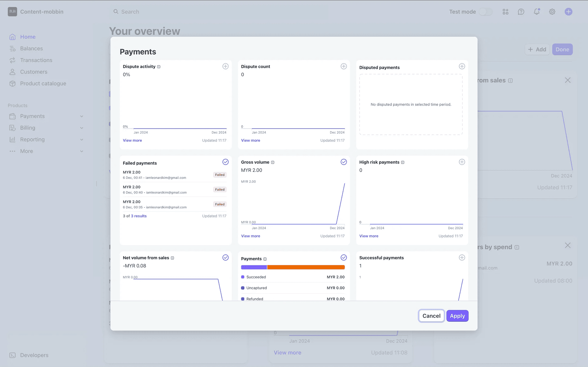Click the Payments succeeded volume bar
This screenshot has height=367, width=588.
pyautogui.click(x=254, y=267)
